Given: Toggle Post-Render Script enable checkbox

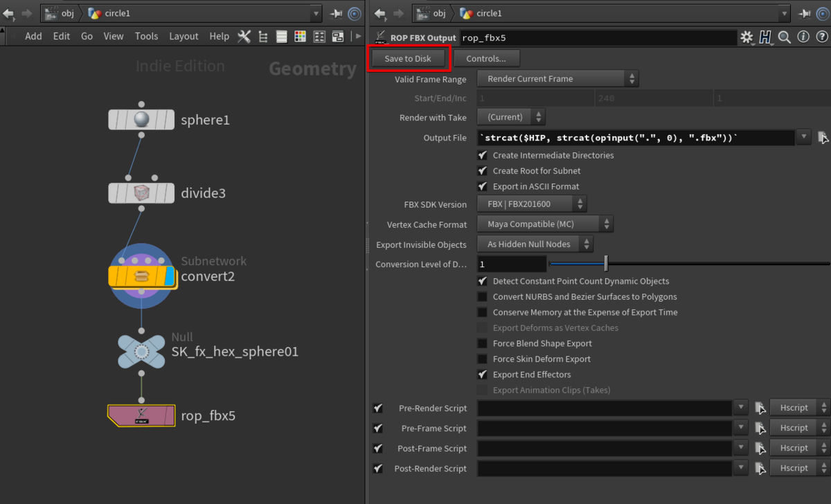Looking at the screenshot, I should 377,468.
